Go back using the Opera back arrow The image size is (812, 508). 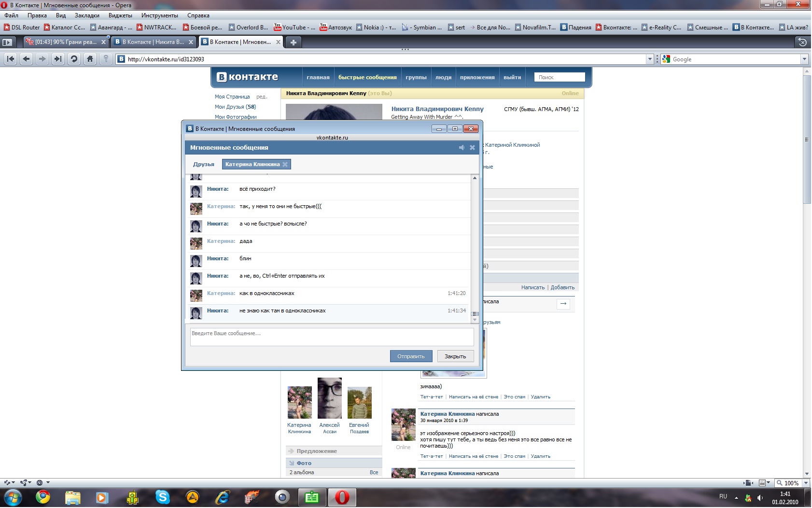click(27, 59)
